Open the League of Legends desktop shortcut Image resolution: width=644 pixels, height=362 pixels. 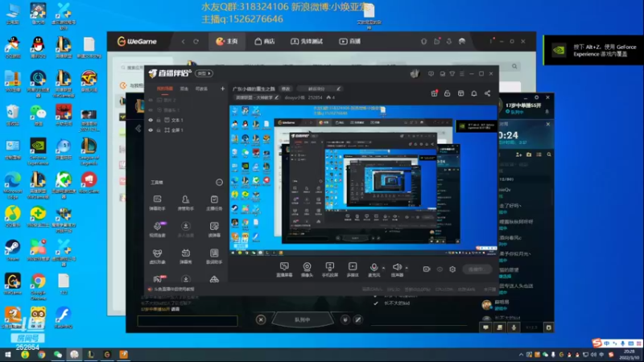pyautogui.click(x=89, y=152)
